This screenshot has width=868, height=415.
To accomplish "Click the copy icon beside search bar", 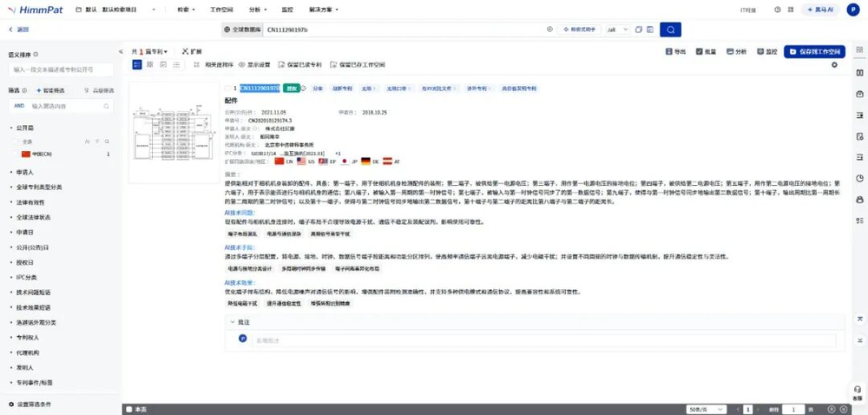I will point(639,30).
